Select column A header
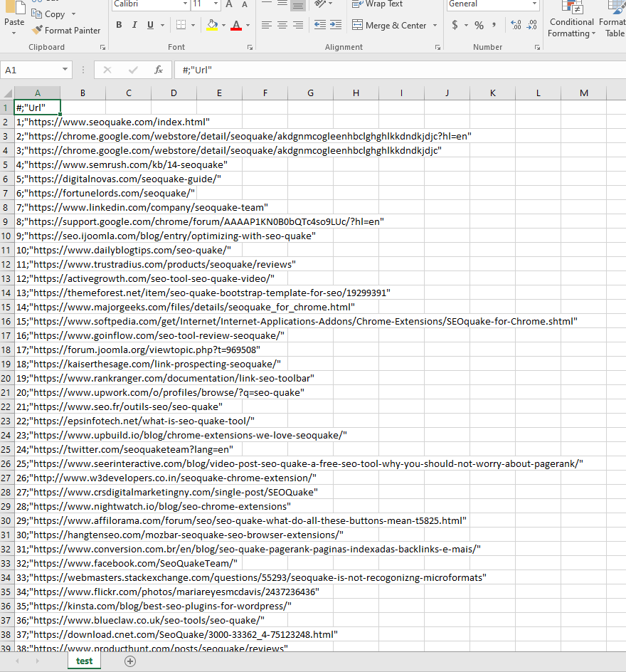The width and height of the screenshot is (626, 672). pos(37,93)
